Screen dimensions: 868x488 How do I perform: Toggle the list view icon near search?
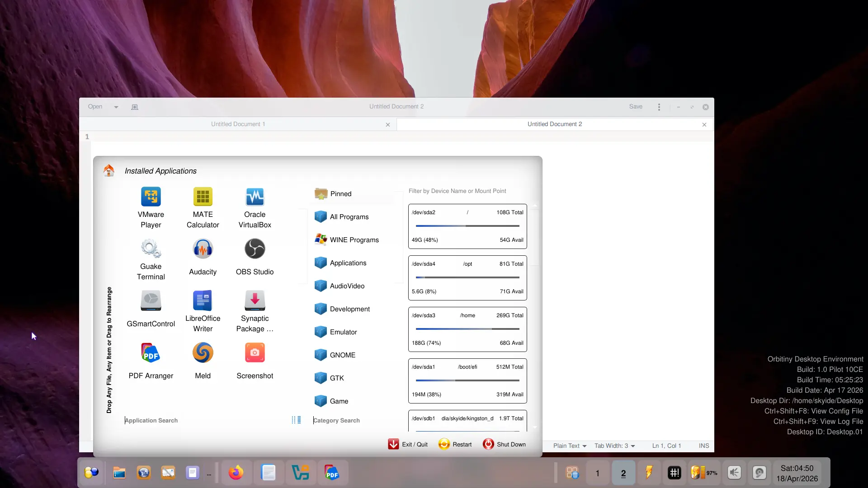(x=296, y=420)
